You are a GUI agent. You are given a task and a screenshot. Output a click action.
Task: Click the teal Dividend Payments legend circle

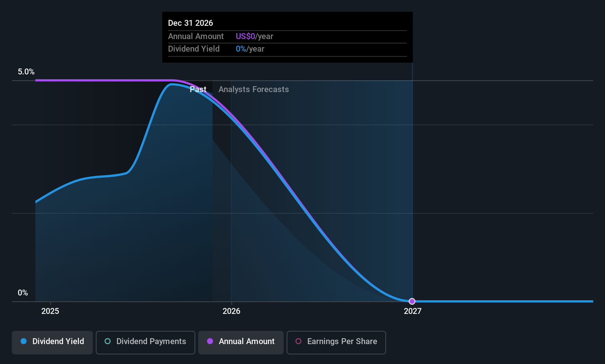click(108, 341)
